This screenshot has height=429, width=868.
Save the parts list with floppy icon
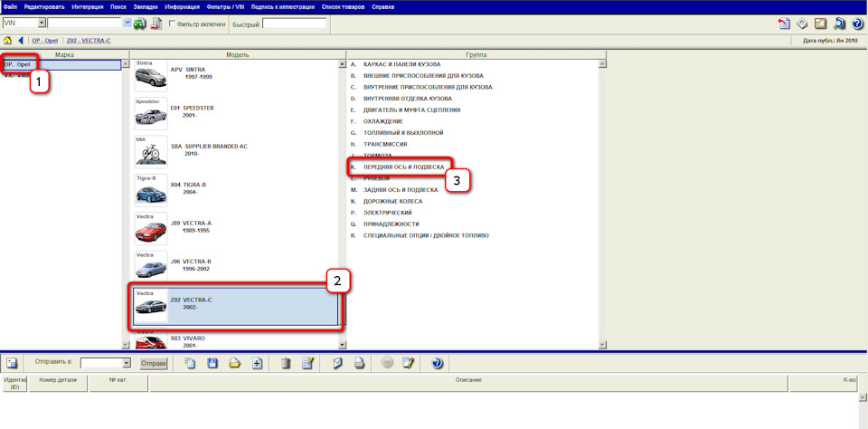click(212, 364)
